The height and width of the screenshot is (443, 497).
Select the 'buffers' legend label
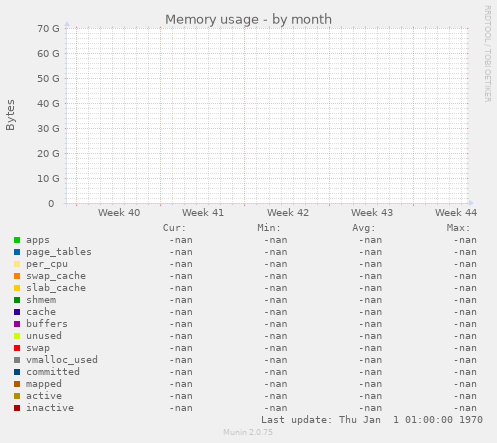47,324
